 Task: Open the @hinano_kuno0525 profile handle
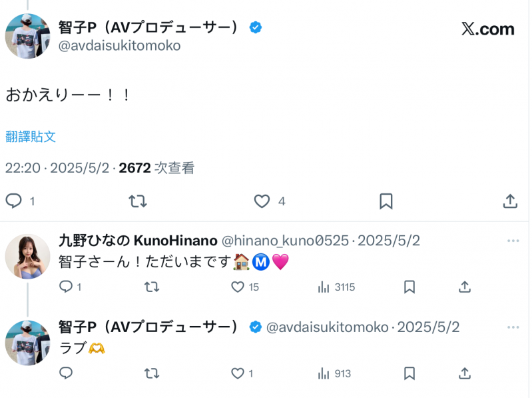pyautogui.click(x=284, y=241)
